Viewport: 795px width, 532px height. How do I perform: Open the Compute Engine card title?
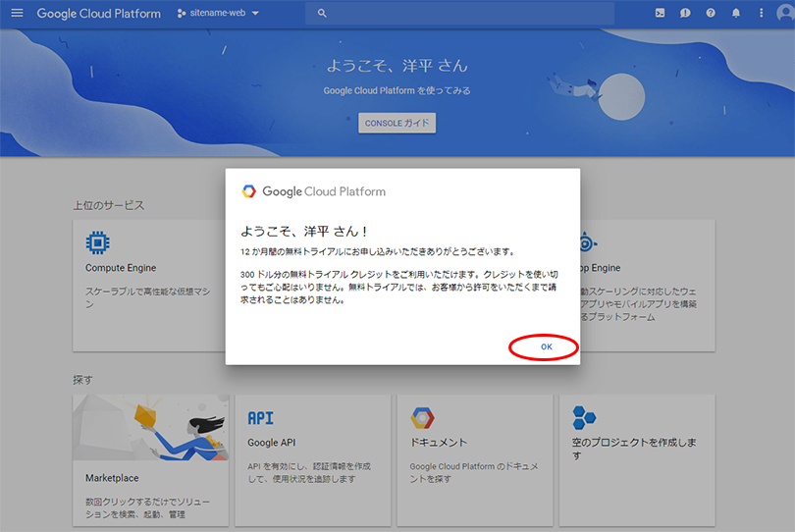[x=121, y=268]
